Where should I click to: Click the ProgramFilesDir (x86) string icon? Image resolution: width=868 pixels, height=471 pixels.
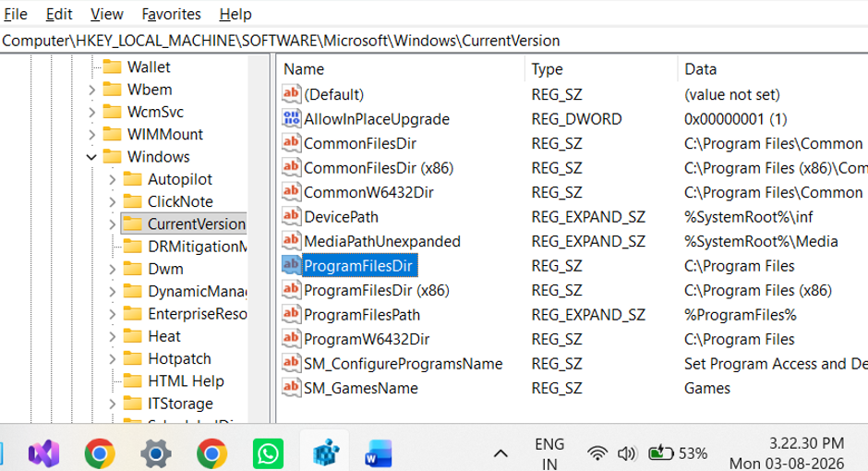(291, 289)
